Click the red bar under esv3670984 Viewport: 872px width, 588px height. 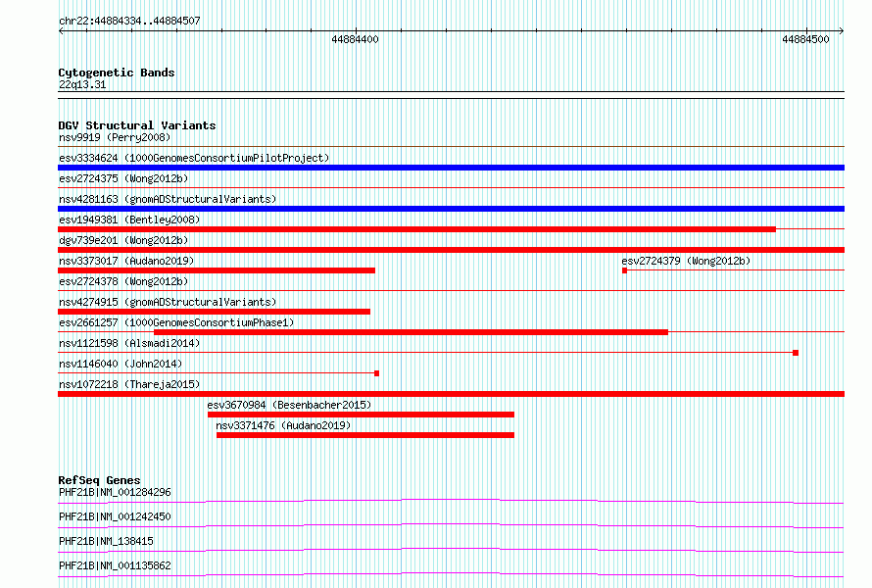coord(361,415)
